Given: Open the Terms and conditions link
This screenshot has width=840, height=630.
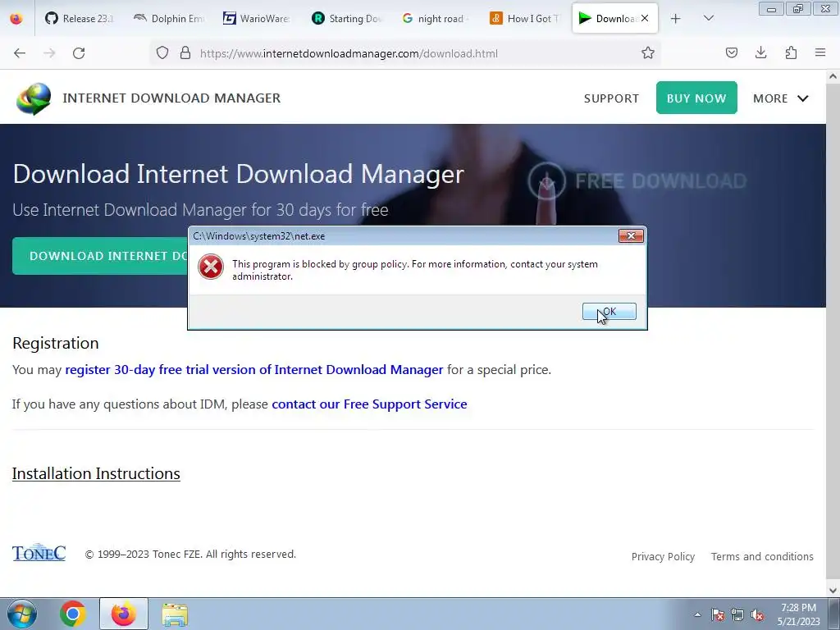Looking at the screenshot, I should 762,557.
